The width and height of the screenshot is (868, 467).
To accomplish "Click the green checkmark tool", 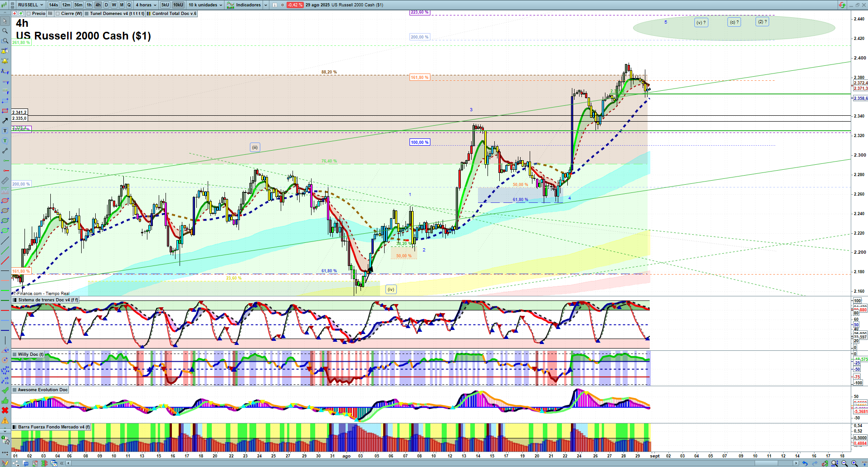I will click(5, 390).
